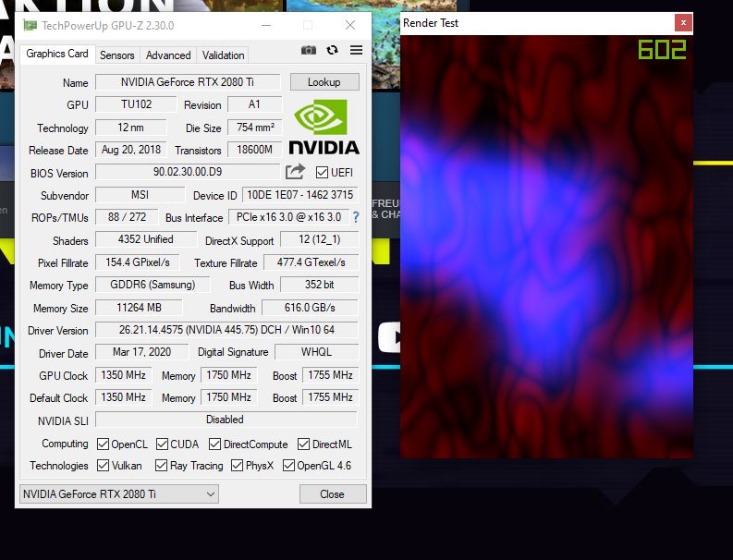
Task: Click the BIOS Version field 90.02.30.00.D9
Action: click(188, 172)
